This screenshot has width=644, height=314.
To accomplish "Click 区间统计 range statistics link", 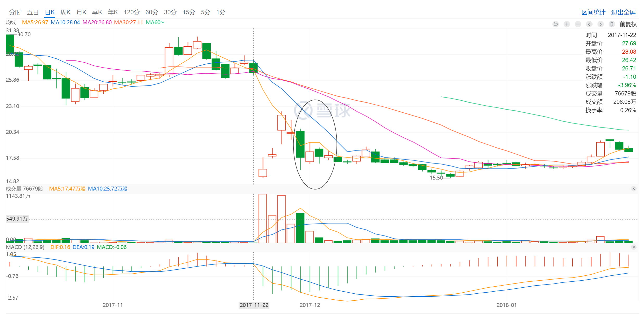I will coord(593,12).
